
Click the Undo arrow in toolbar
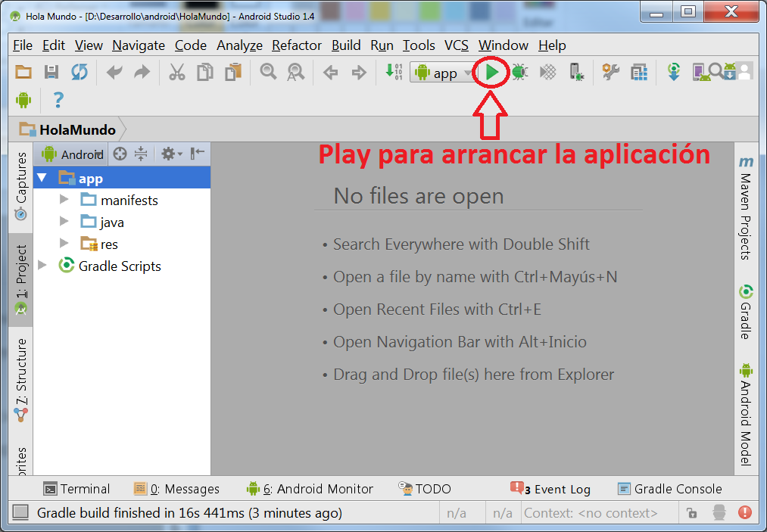click(x=114, y=73)
